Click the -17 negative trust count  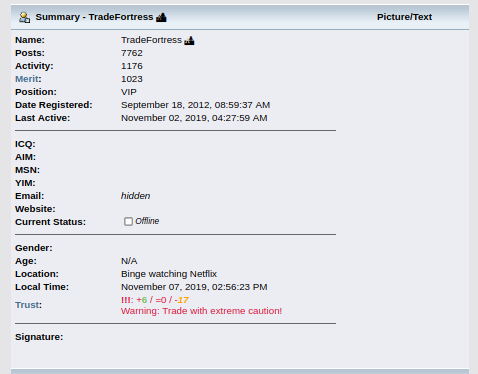pos(182,300)
